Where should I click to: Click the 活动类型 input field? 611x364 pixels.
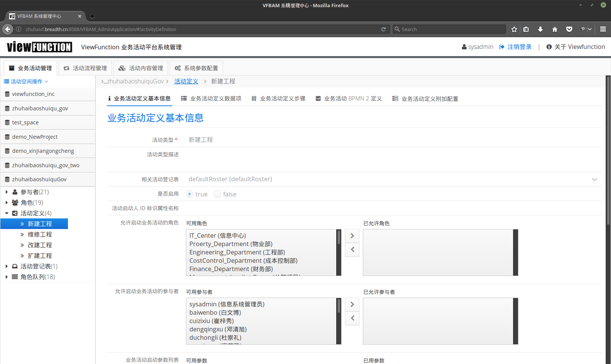click(393, 140)
